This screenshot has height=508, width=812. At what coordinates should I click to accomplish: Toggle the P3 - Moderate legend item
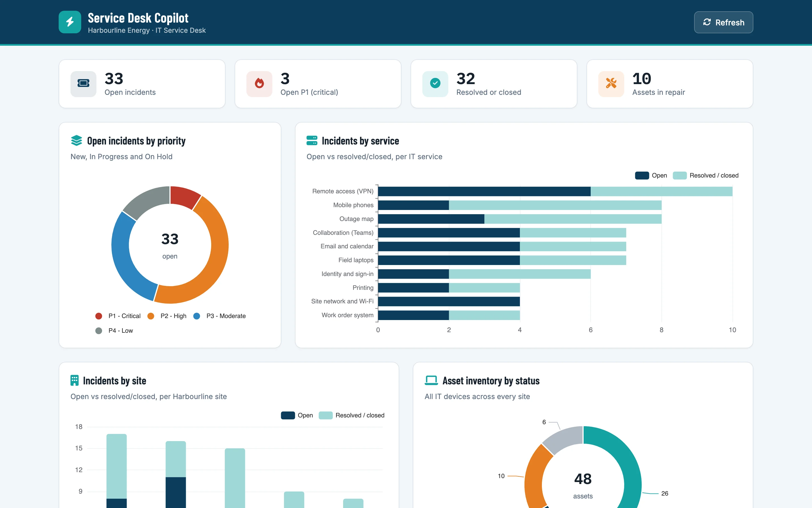point(219,316)
